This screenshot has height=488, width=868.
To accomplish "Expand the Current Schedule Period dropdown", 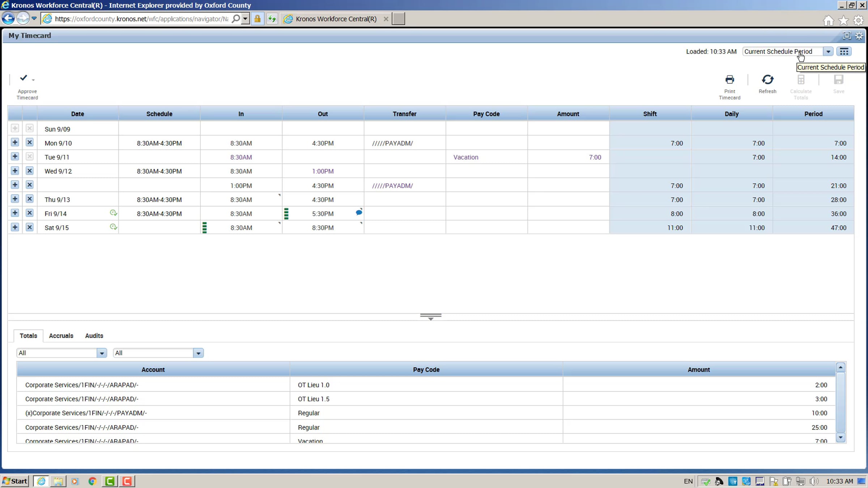I will [x=828, y=52].
